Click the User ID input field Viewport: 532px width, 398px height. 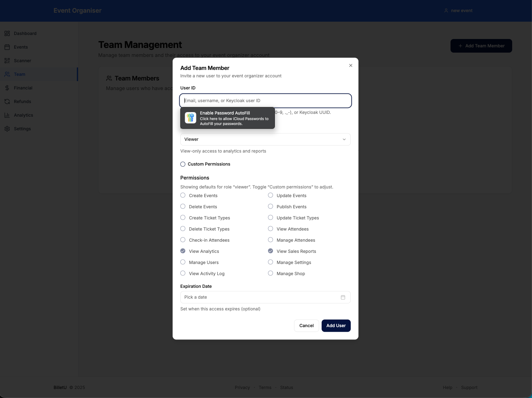266,101
